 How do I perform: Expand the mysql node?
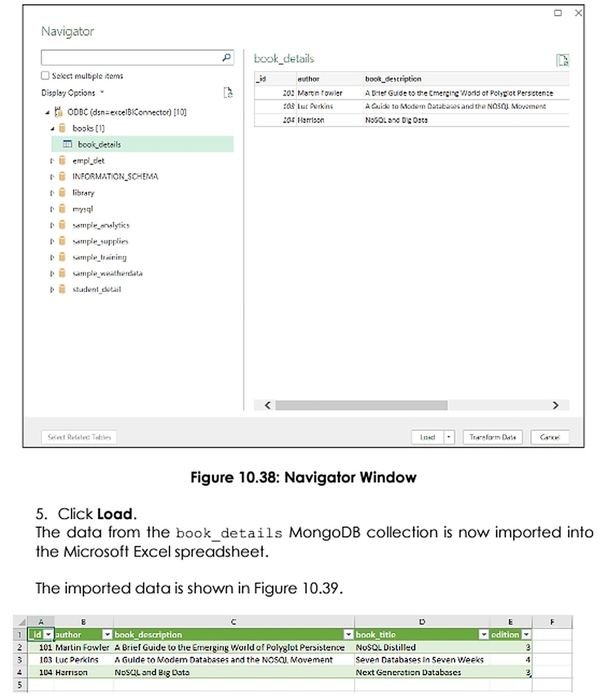[x=52, y=209]
